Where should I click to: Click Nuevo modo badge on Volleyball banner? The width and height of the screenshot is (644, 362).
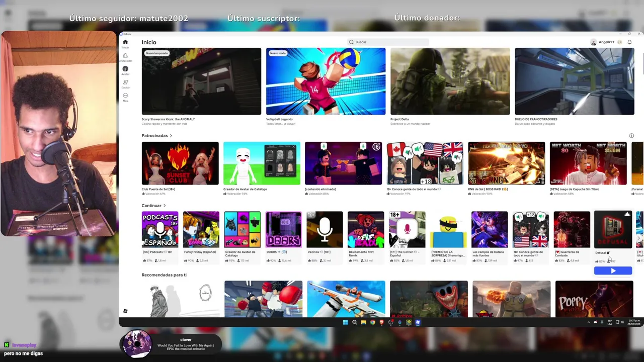278,53
